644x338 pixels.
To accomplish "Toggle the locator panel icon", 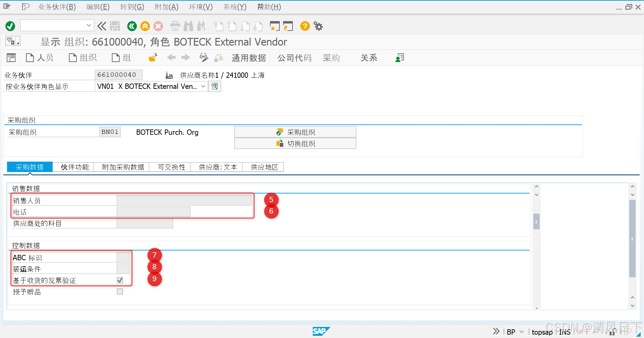I will pyautogui.click(x=11, y=58).
